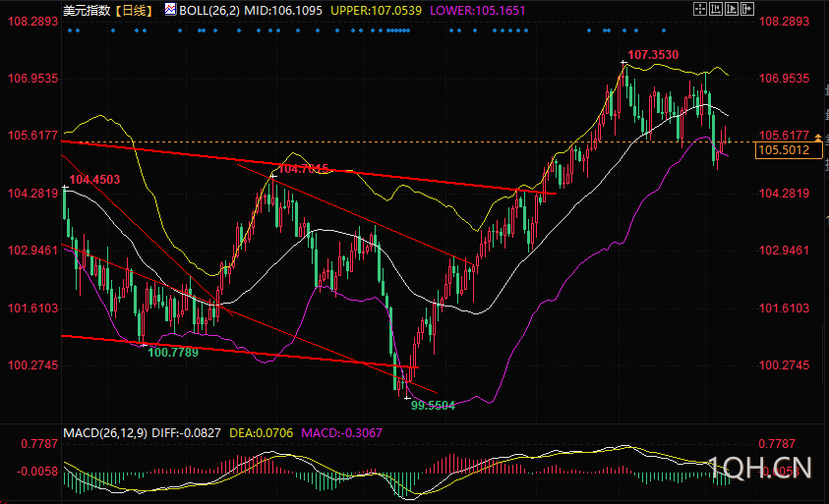Click the 100.7789 price annotation
Image resolution: width=829 pixels, height=504 pixels.
pyautogui.click(x=173, y=353)
